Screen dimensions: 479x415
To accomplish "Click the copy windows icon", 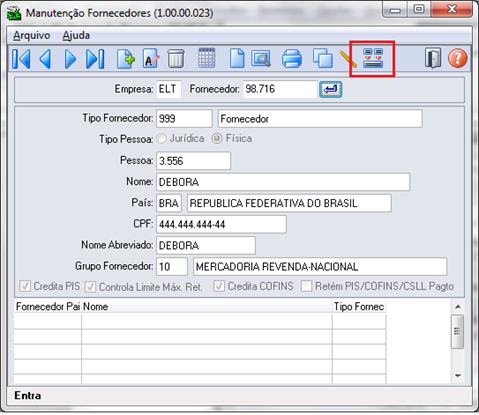I will pos(323,59).
